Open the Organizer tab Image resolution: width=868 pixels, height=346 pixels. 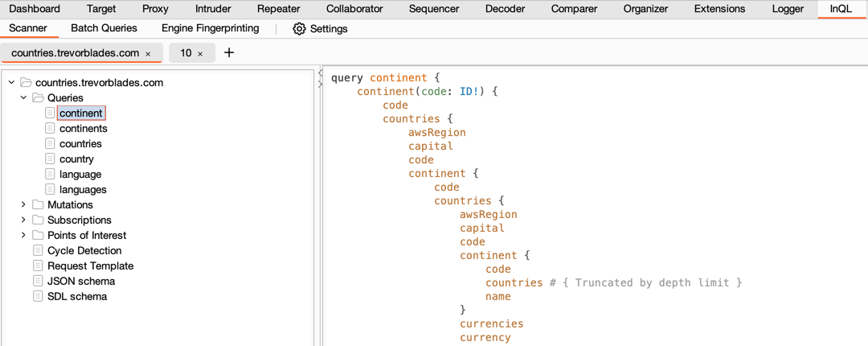coord(645,9)
